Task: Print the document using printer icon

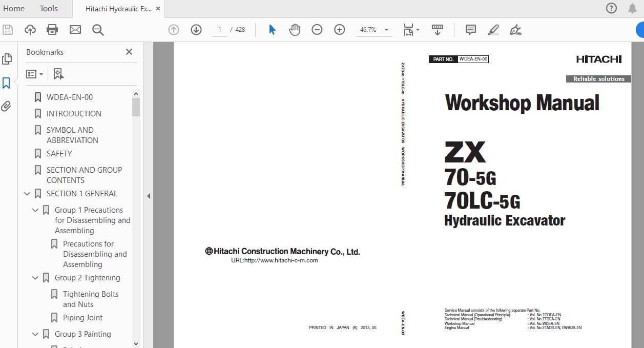Action: tap(52, 30)
